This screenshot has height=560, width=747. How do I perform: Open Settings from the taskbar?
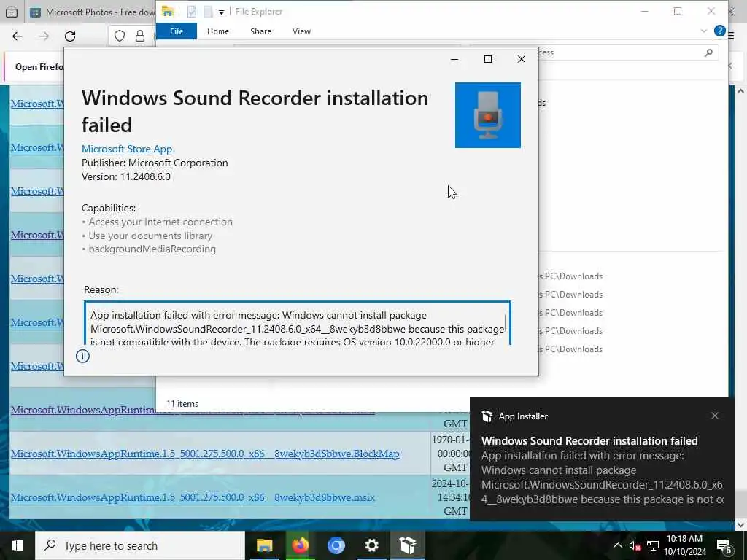pyautogui.click(x=371, y=545)
